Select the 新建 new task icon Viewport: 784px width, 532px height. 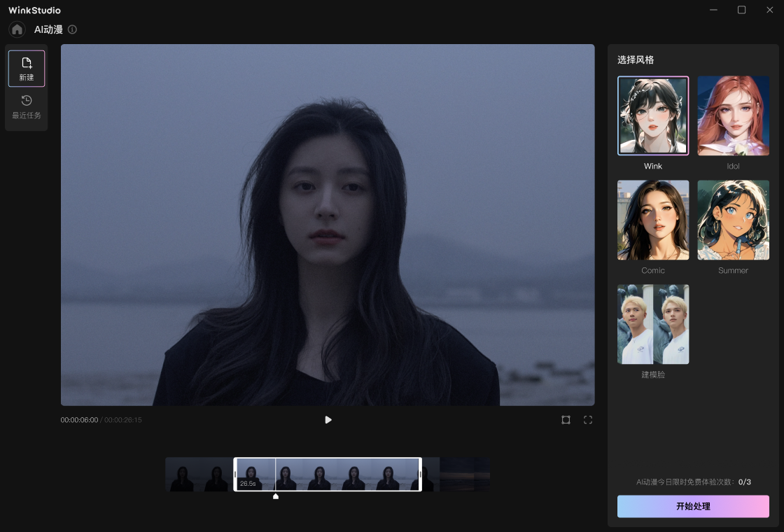(x=26, y=67)
